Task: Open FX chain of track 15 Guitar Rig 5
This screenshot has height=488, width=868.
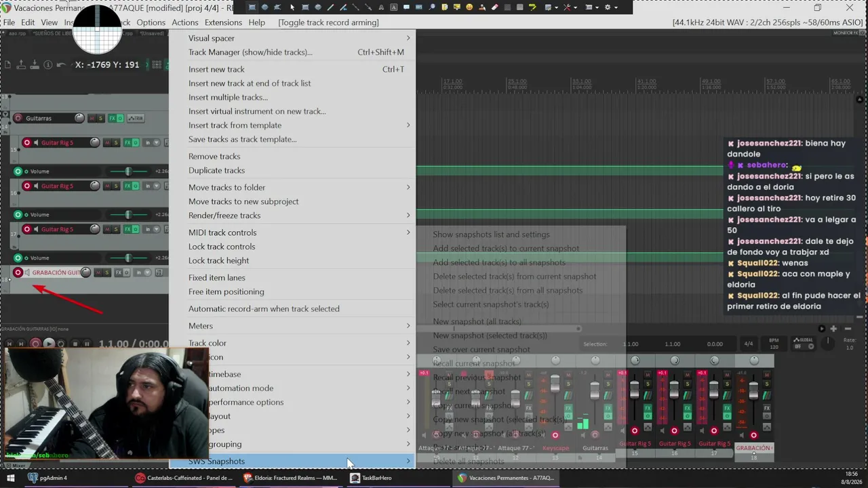Action: tap(127, 143)
